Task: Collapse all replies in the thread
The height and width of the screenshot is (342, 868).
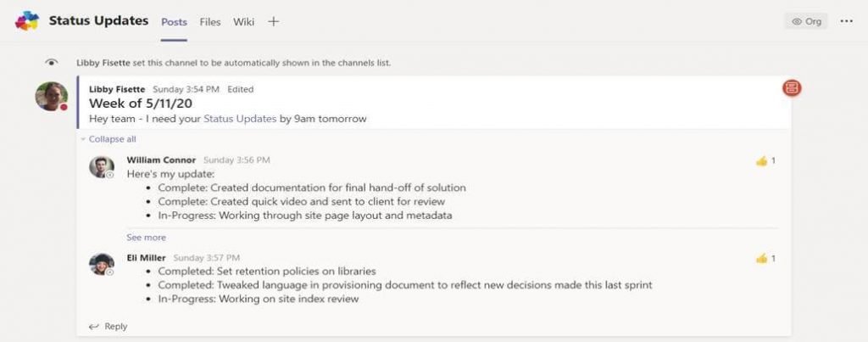Action: point(108,139)
